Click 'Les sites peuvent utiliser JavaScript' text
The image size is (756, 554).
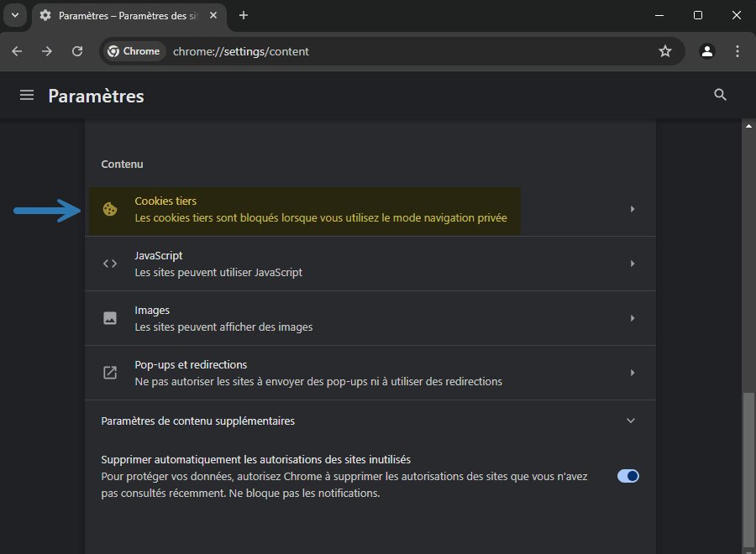218,272
